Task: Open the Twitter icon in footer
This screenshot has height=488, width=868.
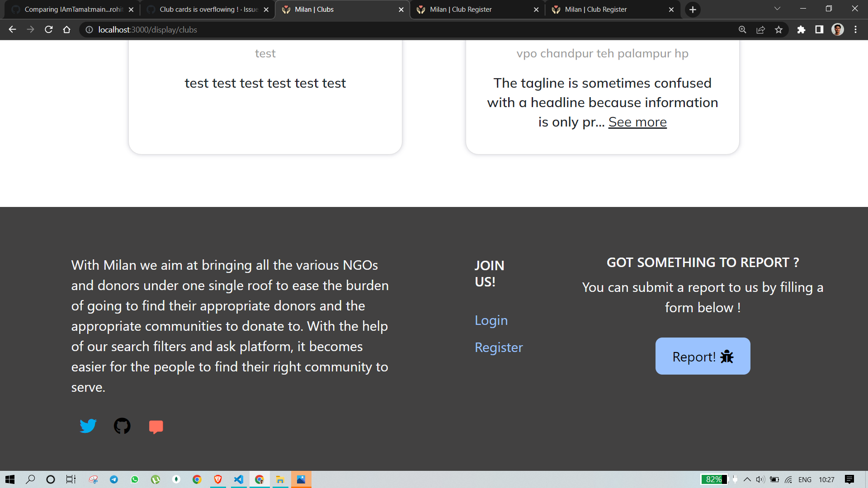Action: point(88,426)
